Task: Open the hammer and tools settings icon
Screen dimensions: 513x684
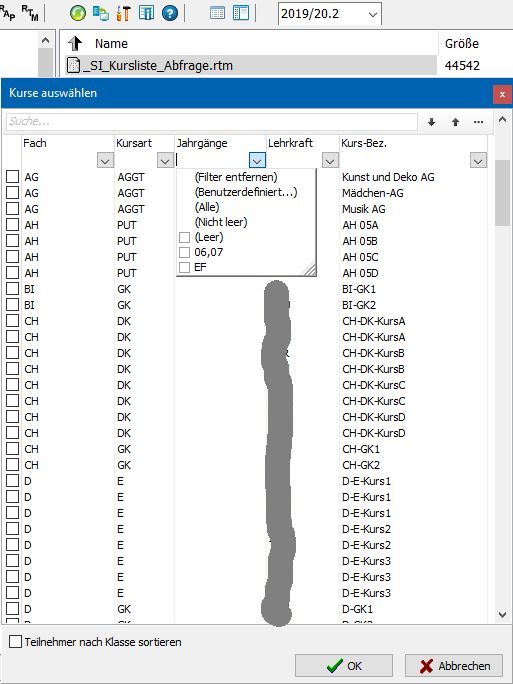Action: pyautogui.click(x=124, y=13)
